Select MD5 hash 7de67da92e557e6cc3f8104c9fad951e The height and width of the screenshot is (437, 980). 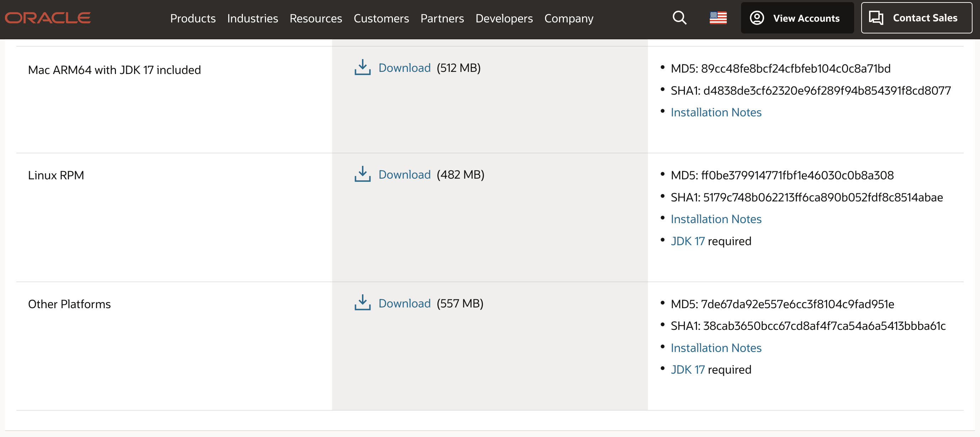(797, 304)
